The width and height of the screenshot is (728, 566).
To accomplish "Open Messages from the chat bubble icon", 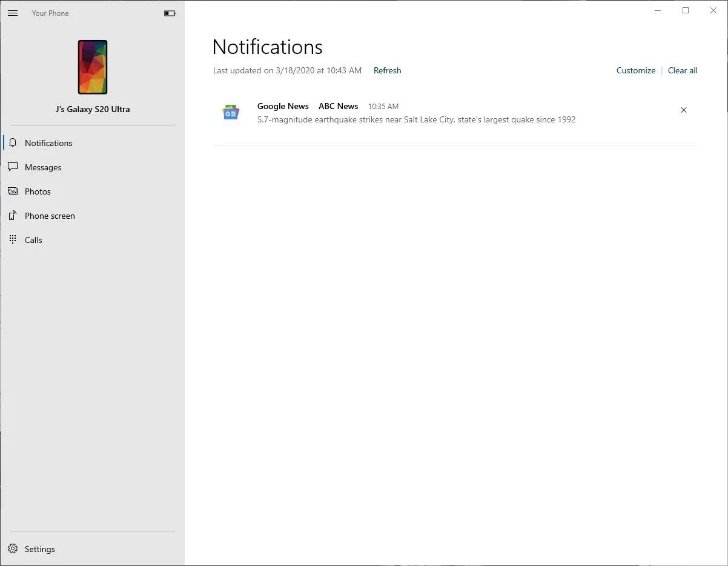I will click(x=13, y=167).
